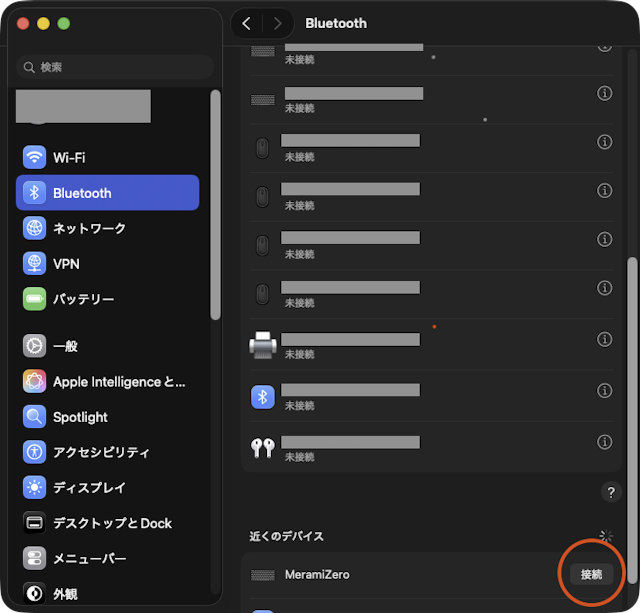Click the ネットワーク globe icon
This screenshot has width=640, height=613.
pyautogui.click(x=34, y=228)
